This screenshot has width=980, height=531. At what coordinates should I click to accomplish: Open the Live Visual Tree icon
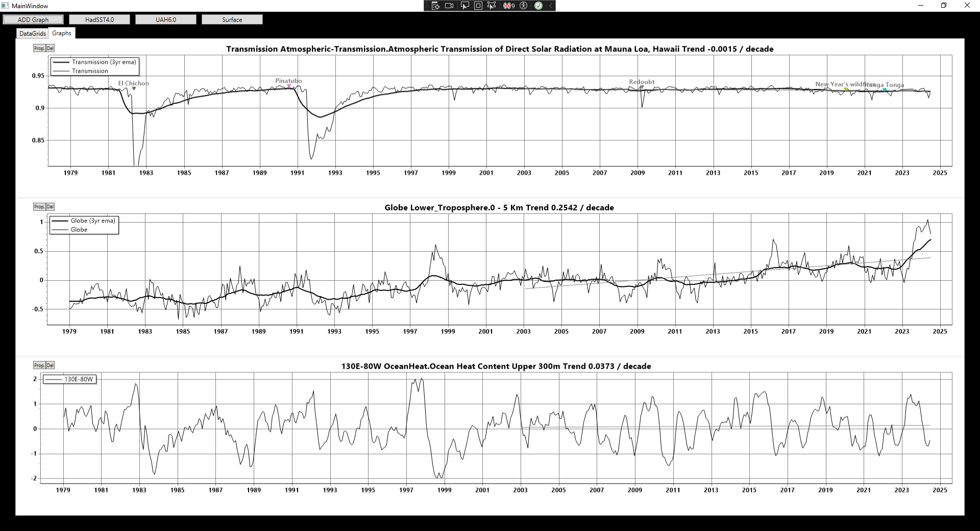click(435, 6)
